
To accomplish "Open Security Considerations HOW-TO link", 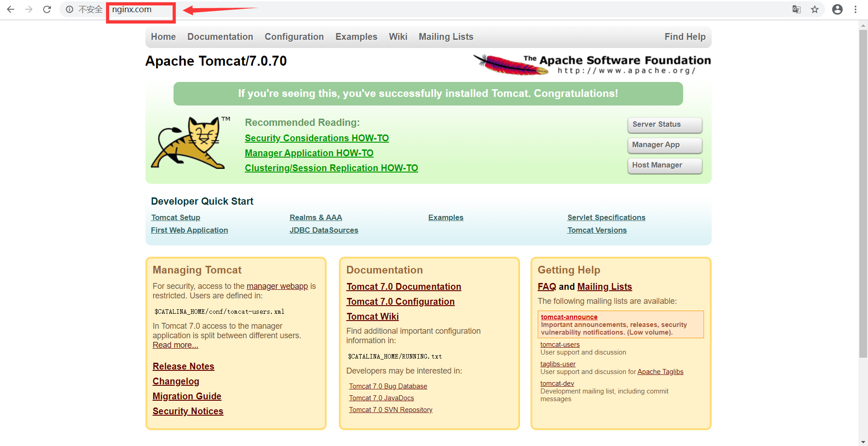I will pyautogui.click(x=317, y=138).
